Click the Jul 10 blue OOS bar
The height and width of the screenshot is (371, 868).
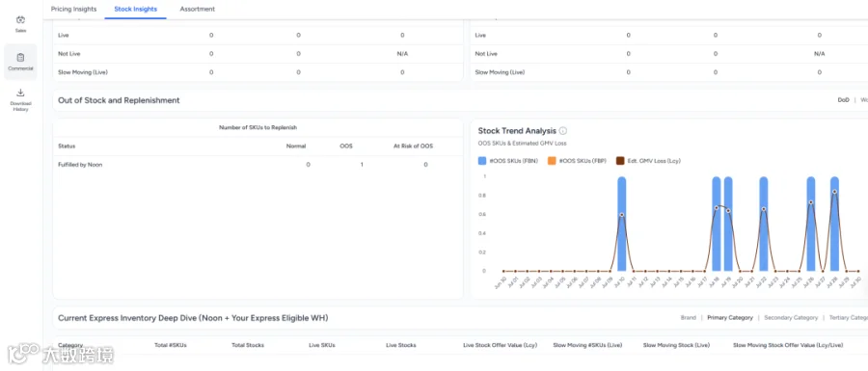pyautogui.click(x=622, y=224)
